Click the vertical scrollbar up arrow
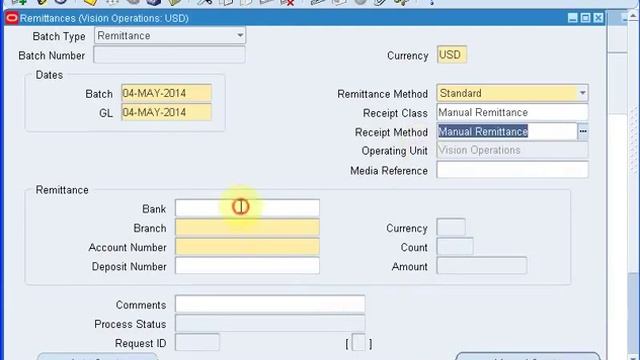The width and height of the screenshot is (640, 360). [x=633, y=16]
